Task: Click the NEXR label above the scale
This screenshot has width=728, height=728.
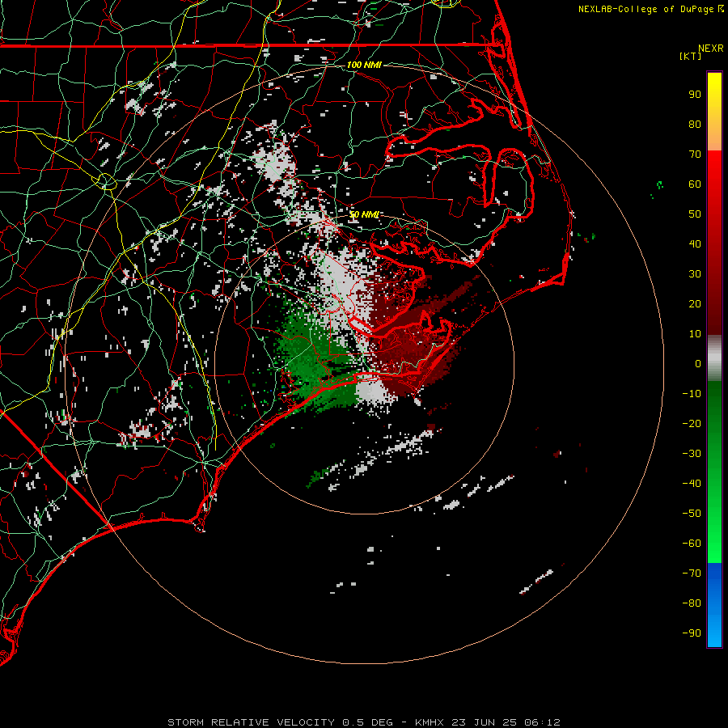Action: [710, 49]
